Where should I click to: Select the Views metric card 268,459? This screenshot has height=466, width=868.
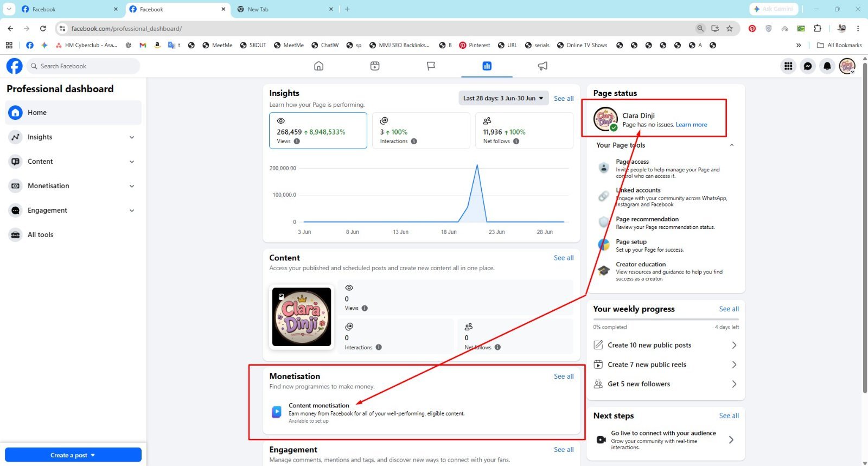point(318,130)
